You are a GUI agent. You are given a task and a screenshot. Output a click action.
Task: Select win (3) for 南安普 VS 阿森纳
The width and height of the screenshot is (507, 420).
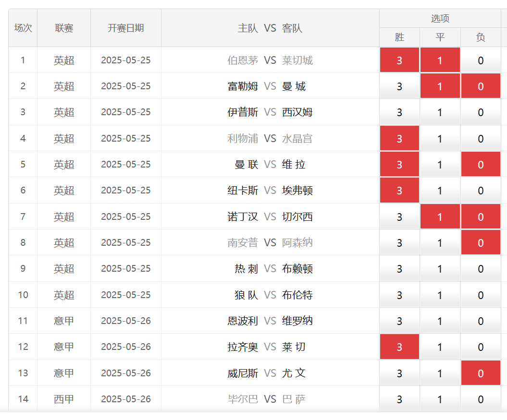tap(399, 242)
